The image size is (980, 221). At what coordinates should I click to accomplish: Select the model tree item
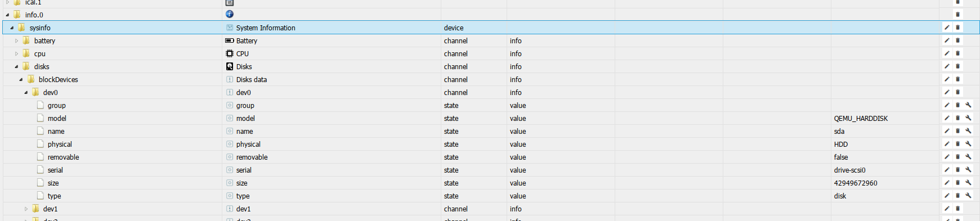(x=57, y=118)
